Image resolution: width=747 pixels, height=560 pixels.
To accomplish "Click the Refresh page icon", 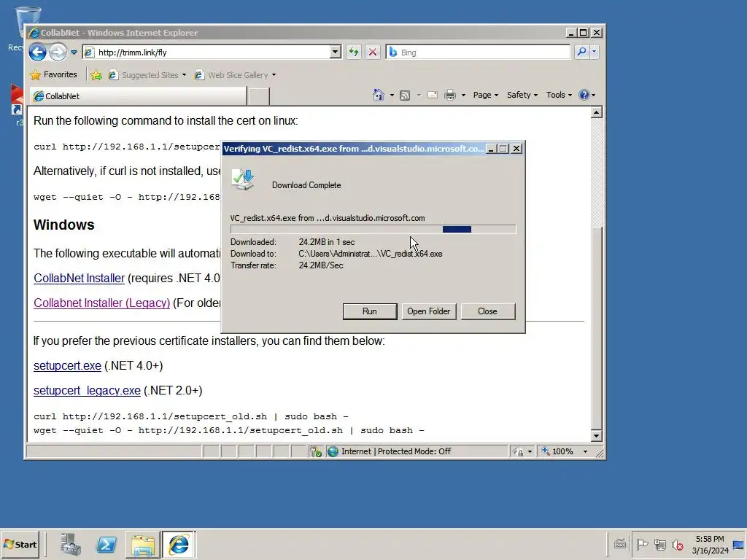I will (x=354, y=52).
